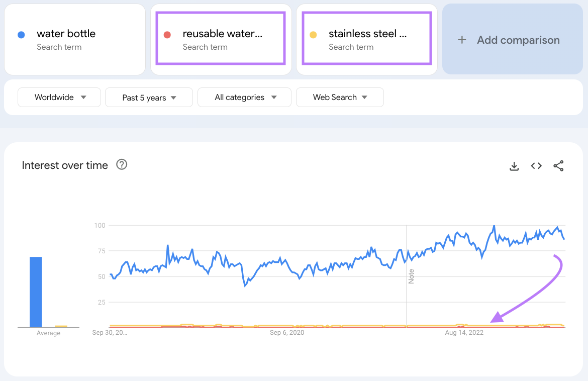Open the All categories dropdown
This screenshot has height=381, width=588.
[x=244, y=97]
